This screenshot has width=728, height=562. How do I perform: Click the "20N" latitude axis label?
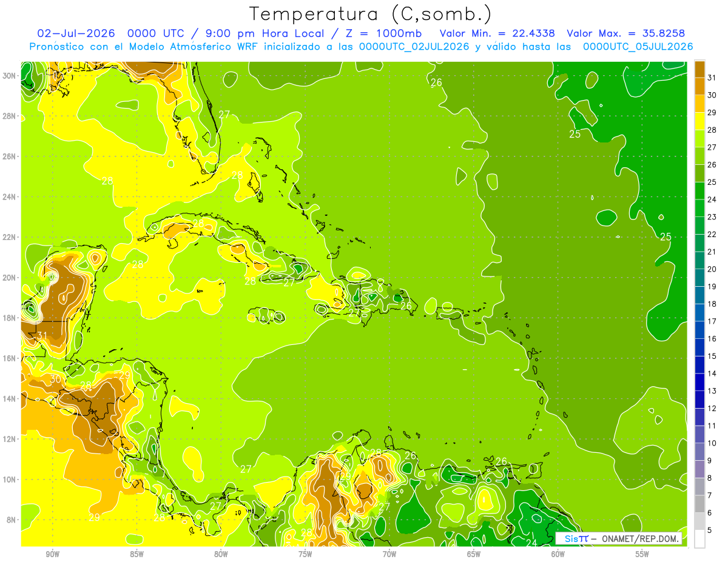pyautogui.click(x=8, y=277)
